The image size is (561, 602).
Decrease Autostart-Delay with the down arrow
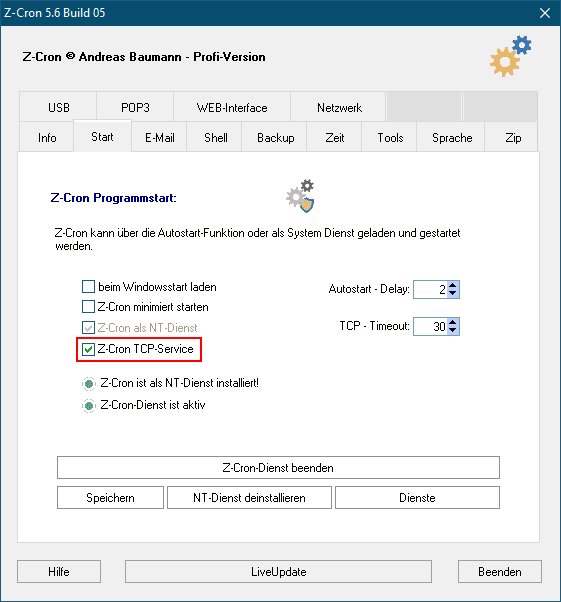pos(453,294)
